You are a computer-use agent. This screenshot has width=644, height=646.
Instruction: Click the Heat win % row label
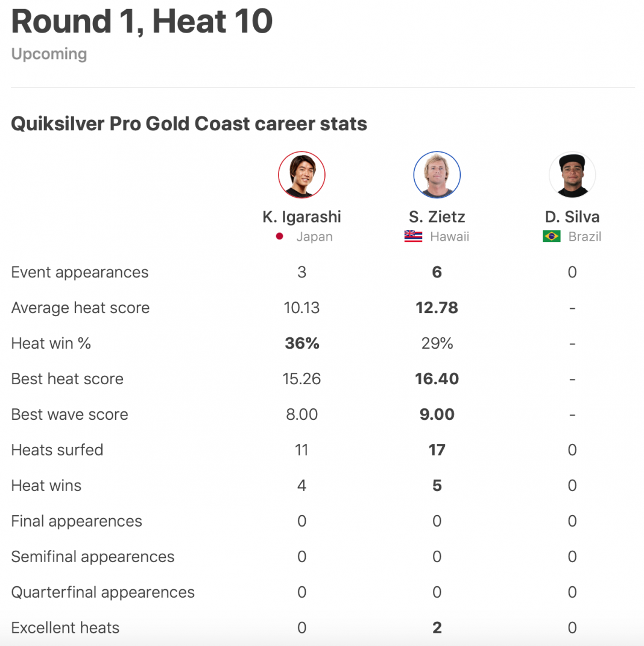(x=51, y=343)
